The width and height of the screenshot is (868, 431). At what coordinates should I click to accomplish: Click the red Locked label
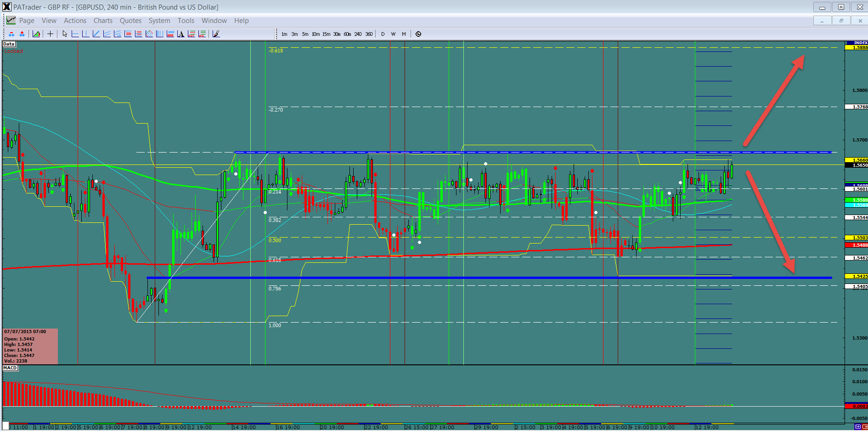[13, 51]
